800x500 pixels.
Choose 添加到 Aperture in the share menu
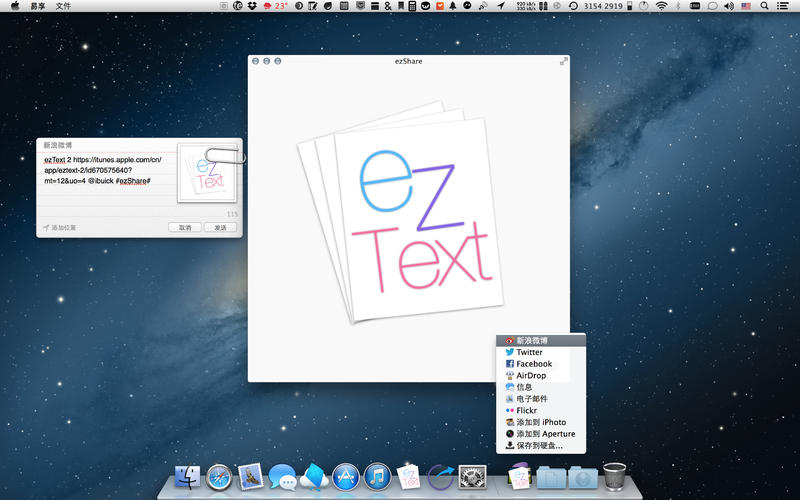click(541, 434)
